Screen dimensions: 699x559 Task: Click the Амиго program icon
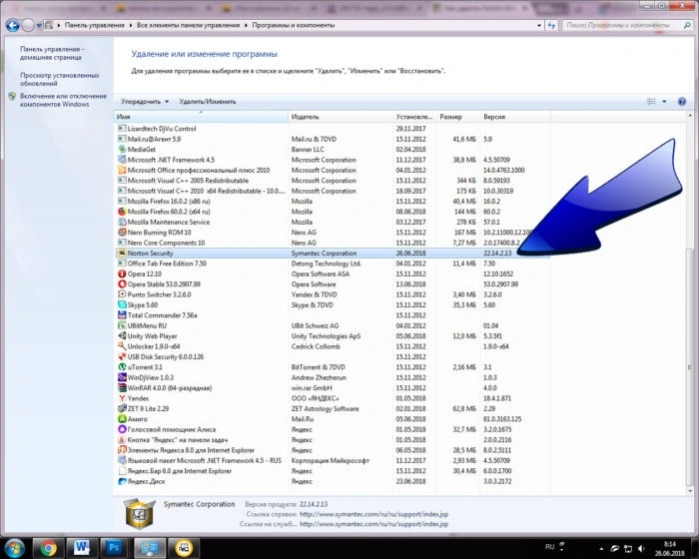click(122, 419)
